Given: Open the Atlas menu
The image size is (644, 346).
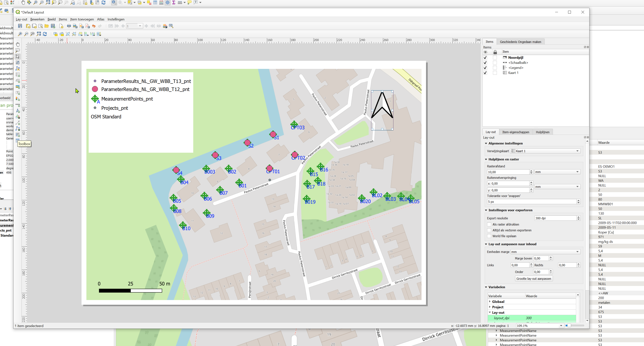Looking at the screenshot, I should (100, 19).
